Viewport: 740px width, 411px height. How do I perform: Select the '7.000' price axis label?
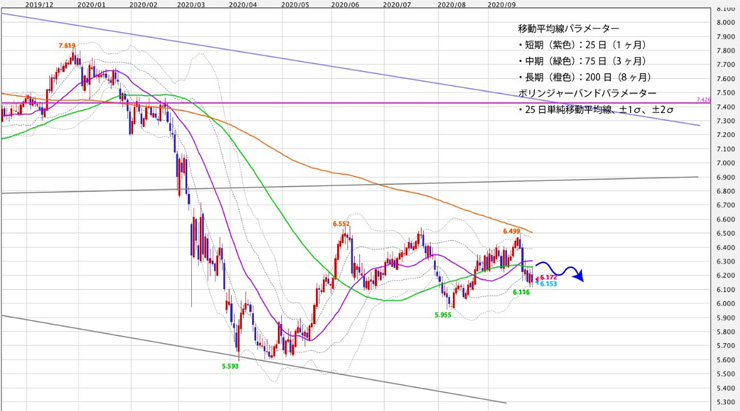(x=725, y=163)
